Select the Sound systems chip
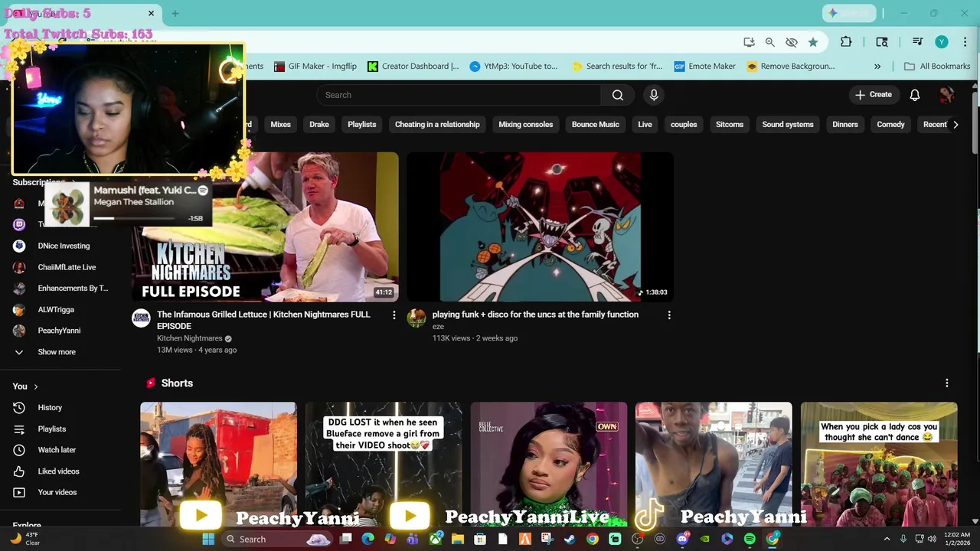980x551 pixels. click(x=788, y=125)
